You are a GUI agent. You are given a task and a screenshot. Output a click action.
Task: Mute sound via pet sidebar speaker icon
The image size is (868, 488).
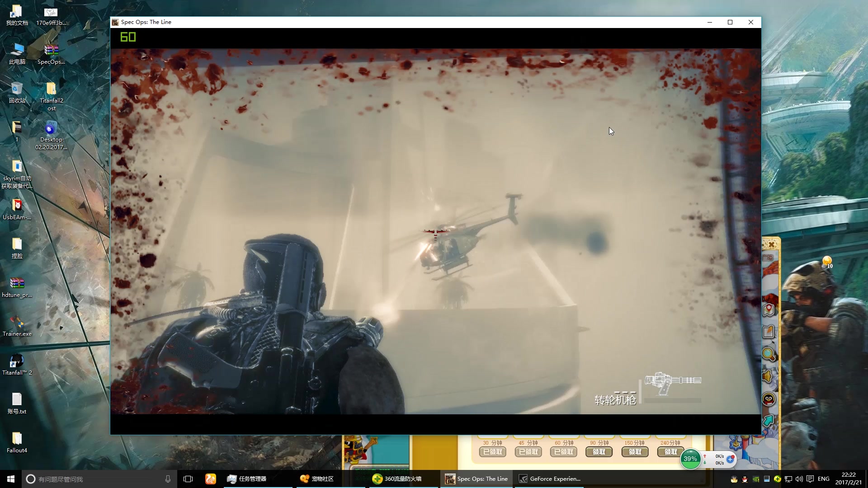(x=768, y=376)
